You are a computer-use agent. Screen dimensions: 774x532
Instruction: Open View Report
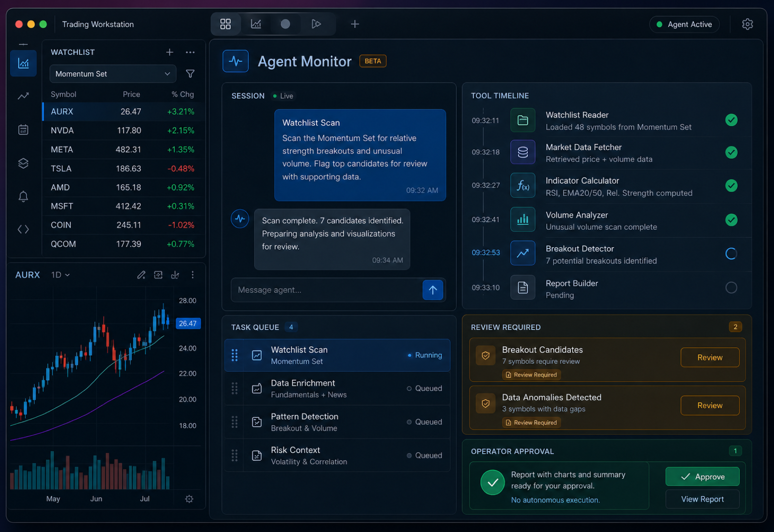point(702,499)
